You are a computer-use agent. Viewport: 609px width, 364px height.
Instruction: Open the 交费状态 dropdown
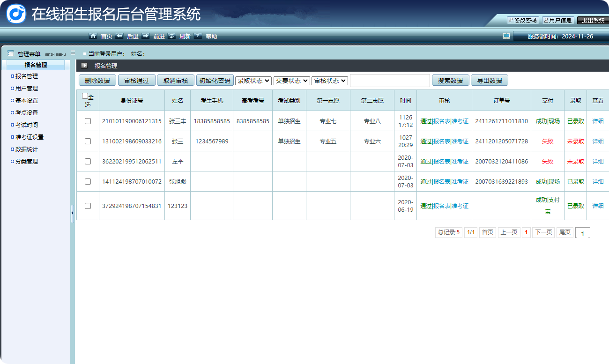click(291, 81)
